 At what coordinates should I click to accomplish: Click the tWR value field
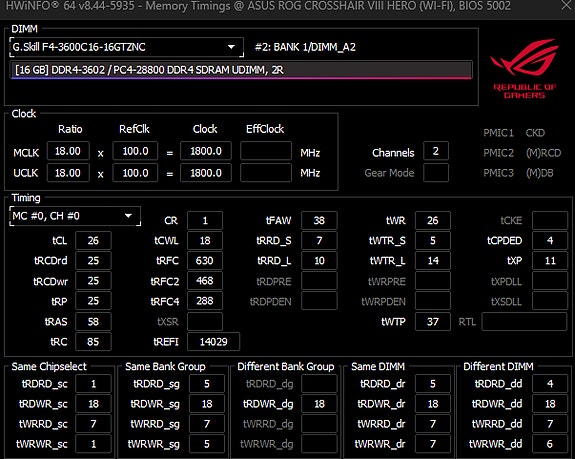(433, 220)
